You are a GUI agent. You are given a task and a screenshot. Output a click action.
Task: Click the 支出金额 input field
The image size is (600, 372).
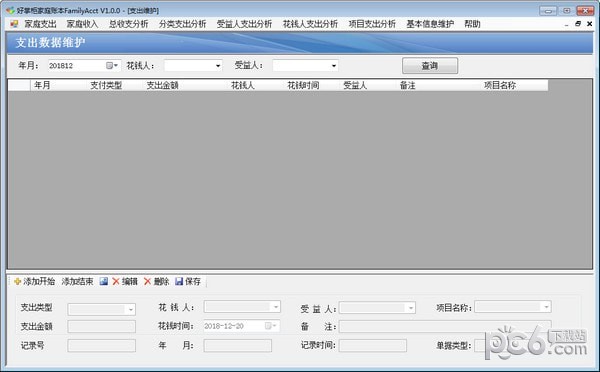tap(101, 326)
